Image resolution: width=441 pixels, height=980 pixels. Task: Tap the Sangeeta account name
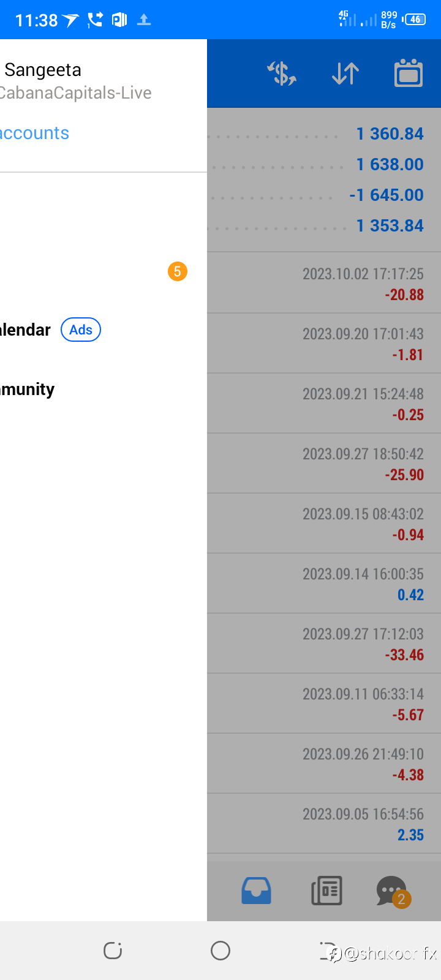click(x=43, y=70)
